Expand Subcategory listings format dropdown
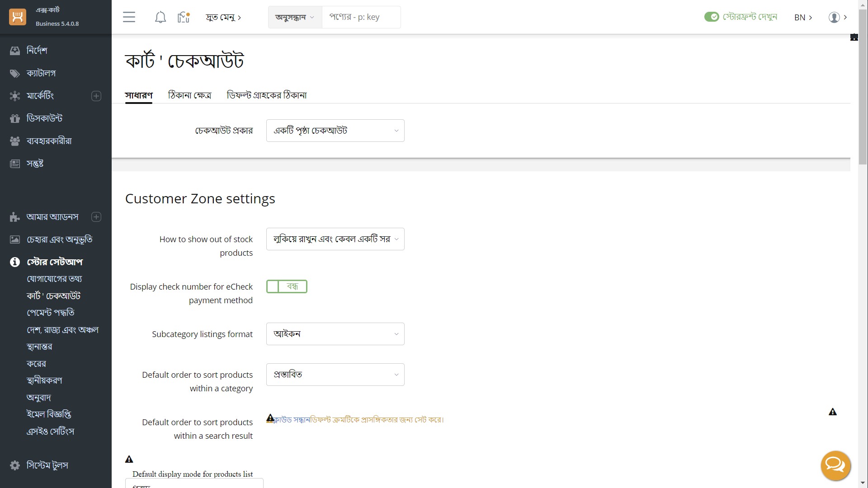This screenshot has height=488, width=868. coord(335,334)
